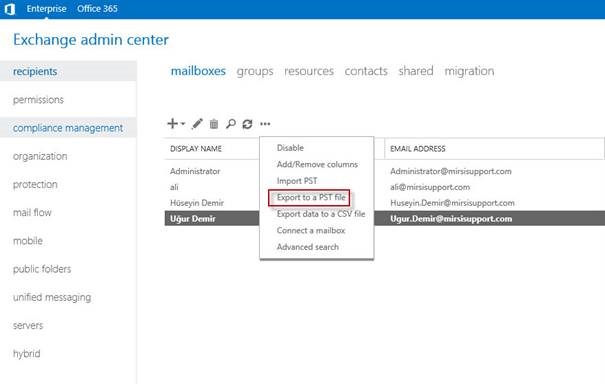
Task: Open Advanced search from the menu
Action: point(308,247)
